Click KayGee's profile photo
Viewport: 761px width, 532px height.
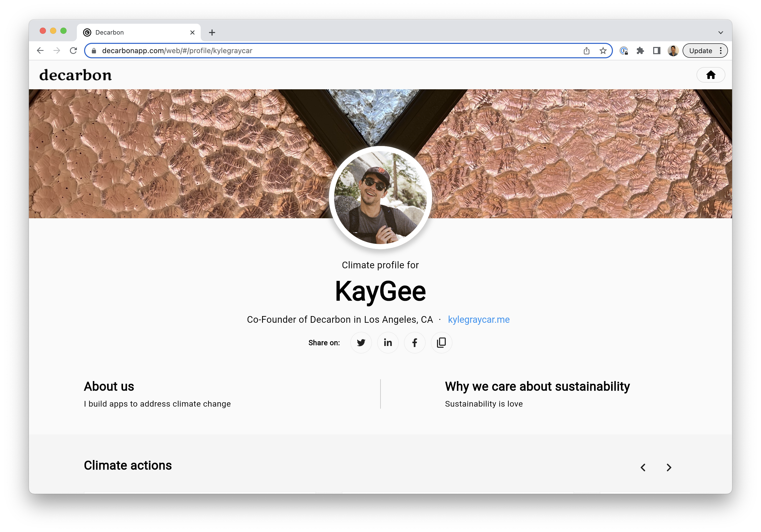coord(380,198)
